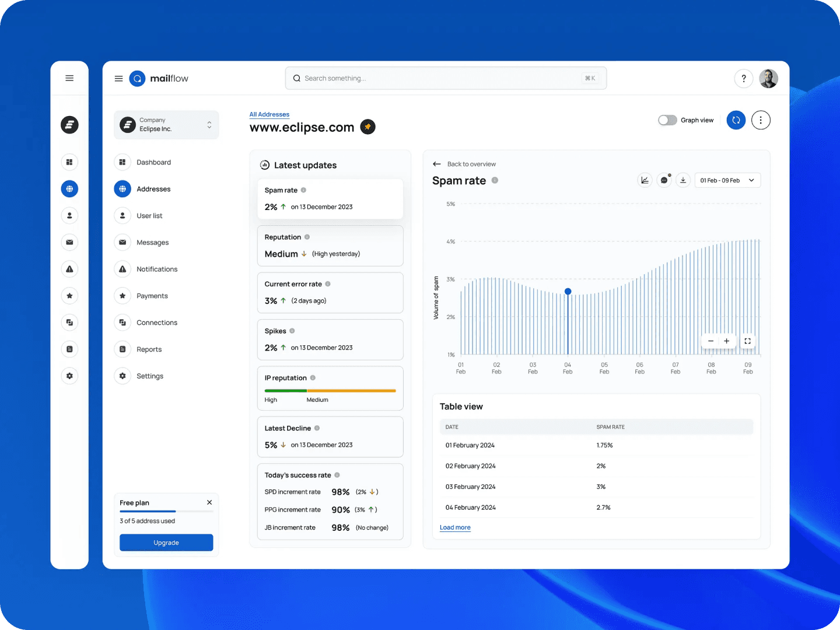This screenshot has width=840, height=630.
Task: Click the mailflow logo icon
Action: click(x=137, y=78)
